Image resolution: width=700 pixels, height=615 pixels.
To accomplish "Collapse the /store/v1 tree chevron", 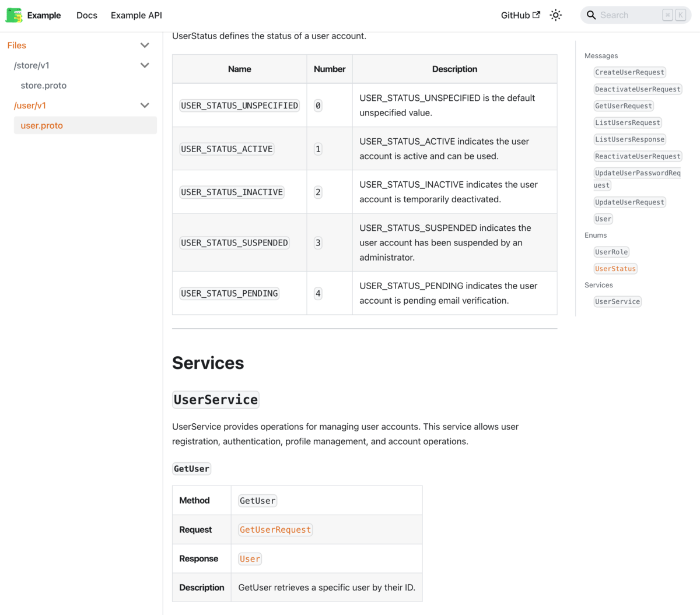I will pyautogui.click(x=145, y=65).
